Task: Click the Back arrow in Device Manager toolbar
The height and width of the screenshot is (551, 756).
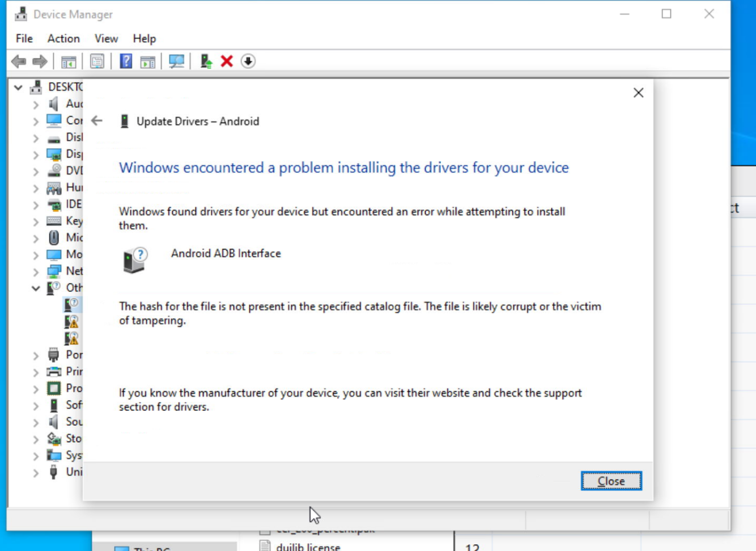Action: 19,61
